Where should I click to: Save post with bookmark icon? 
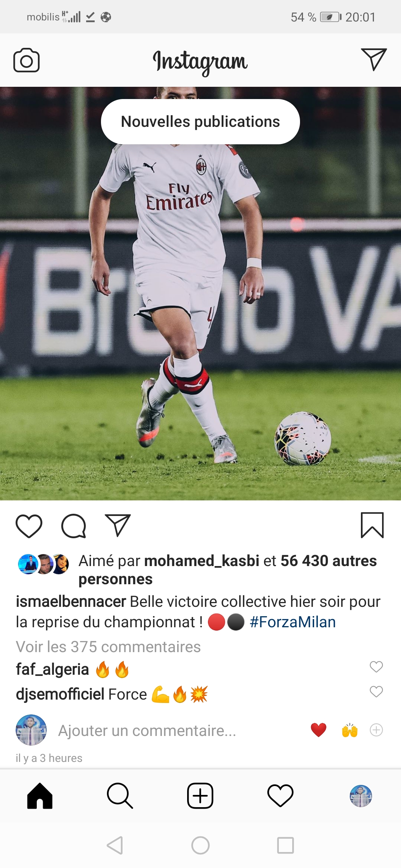[x=372, y=525]
